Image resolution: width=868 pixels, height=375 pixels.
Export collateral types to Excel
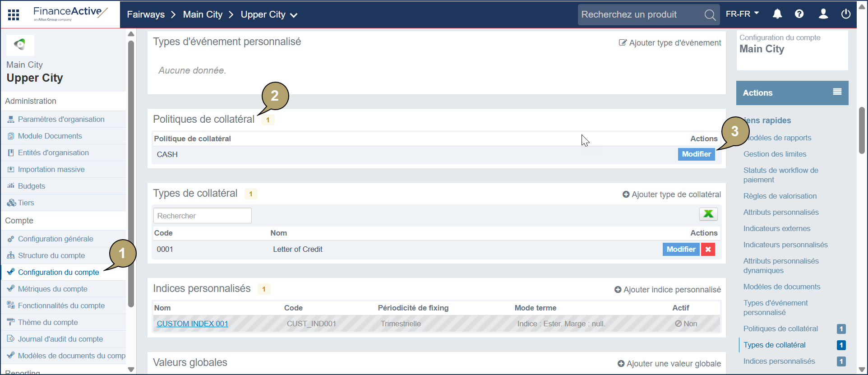click(708, 214)
